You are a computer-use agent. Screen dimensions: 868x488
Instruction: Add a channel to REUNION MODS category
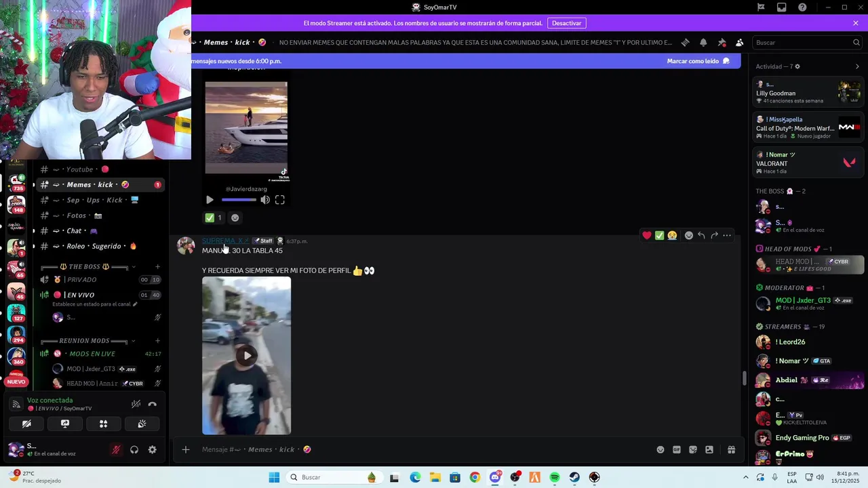pos(158,340)
